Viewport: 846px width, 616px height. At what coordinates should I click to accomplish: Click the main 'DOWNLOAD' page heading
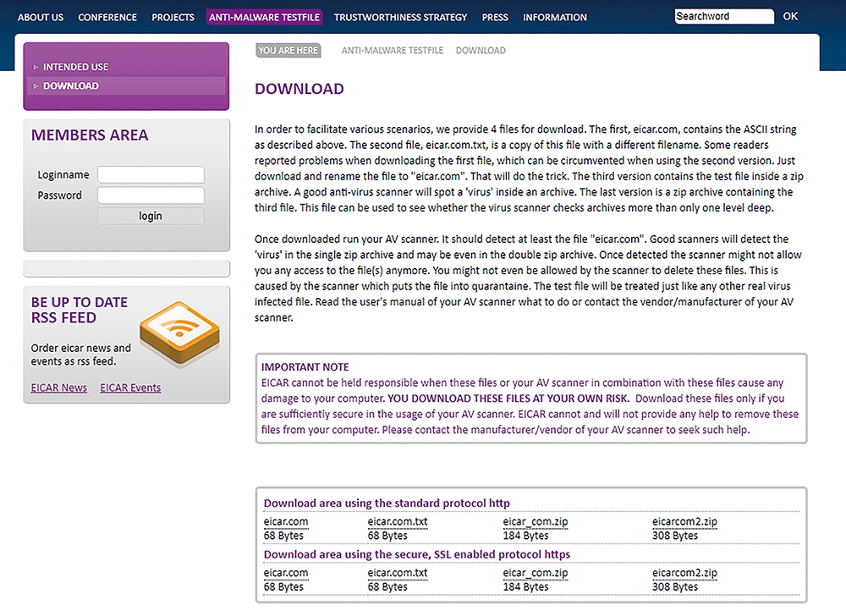pyautogui.click(x=299, y=89)
